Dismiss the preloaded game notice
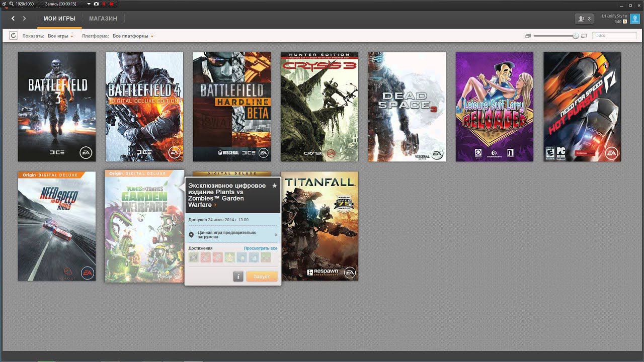644x362 pixels. [x=276, y=235]
